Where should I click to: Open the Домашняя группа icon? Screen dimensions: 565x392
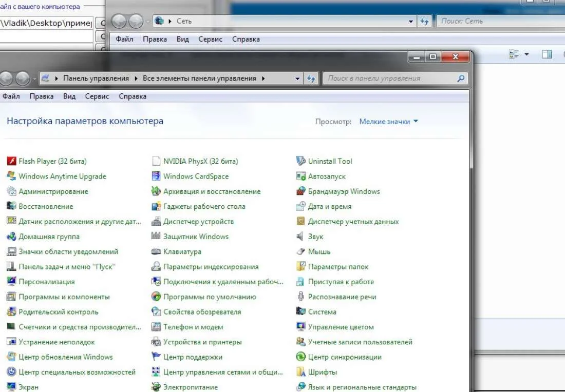11,237
